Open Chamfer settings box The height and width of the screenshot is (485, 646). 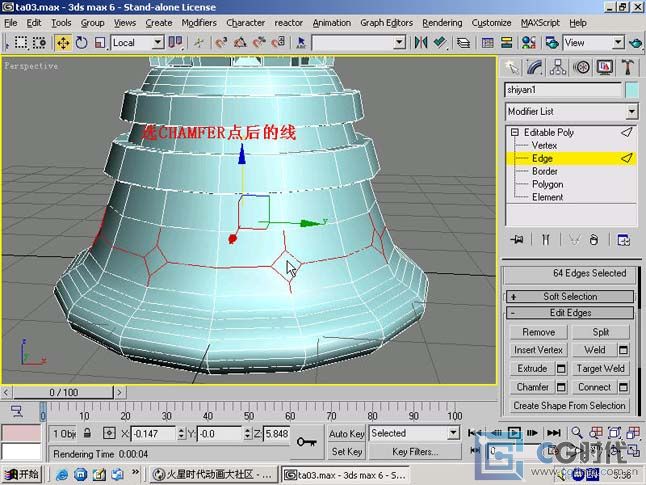tap(561, 387)
